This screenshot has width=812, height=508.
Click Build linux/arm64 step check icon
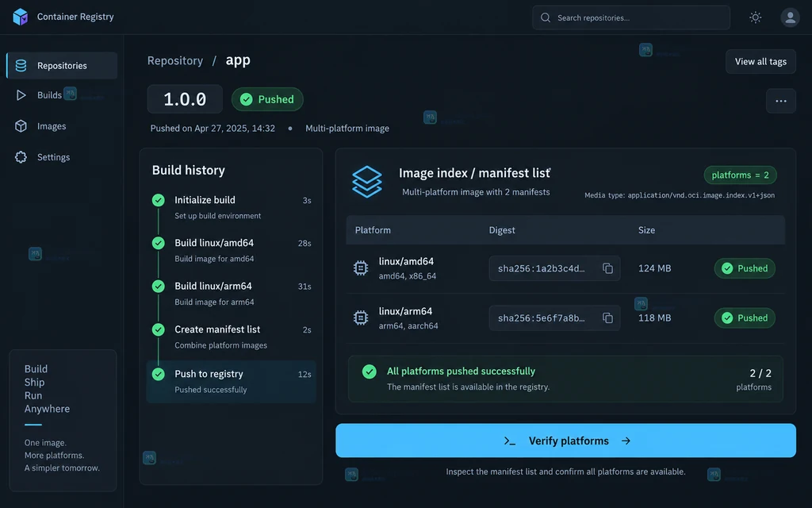tap(159, 286)
